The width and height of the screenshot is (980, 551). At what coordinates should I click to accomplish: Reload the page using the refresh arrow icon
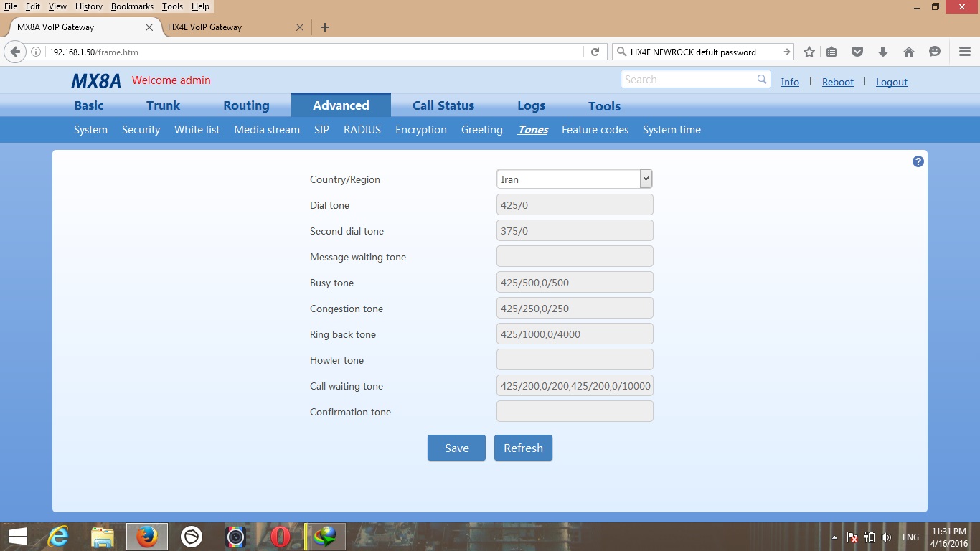click(x=595, y=52)
